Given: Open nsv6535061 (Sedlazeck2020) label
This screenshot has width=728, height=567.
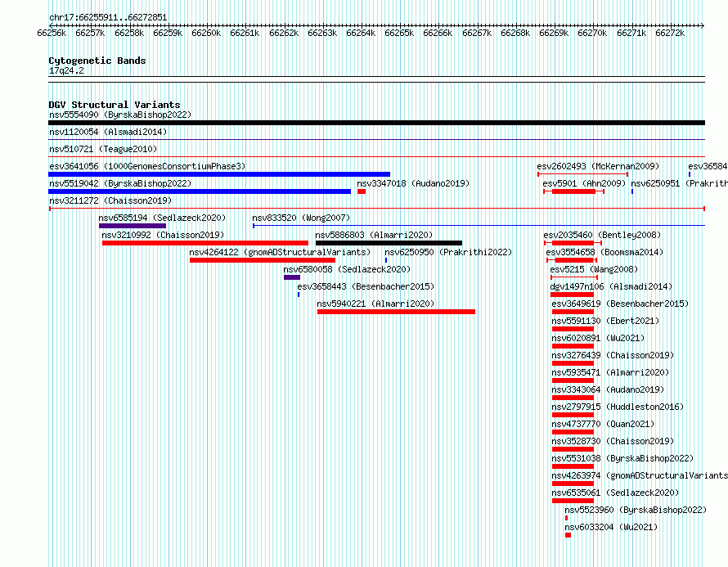Looking at the screenshot, I should tap(616, 493).
